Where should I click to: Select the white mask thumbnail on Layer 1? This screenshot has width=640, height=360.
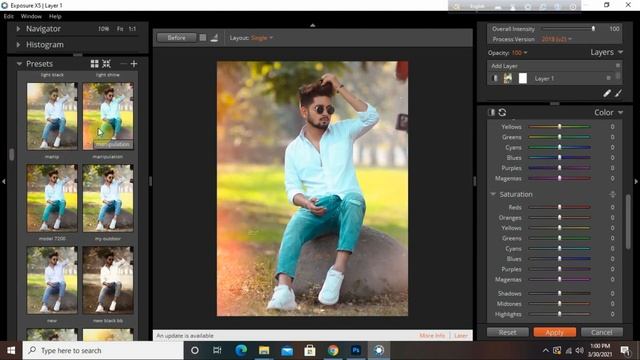[522, 78]
